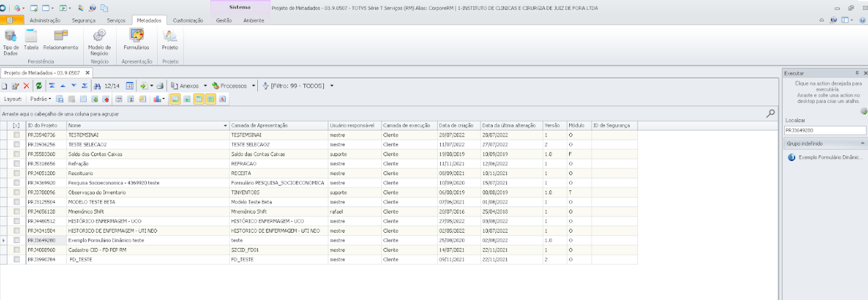Open Formulários in the Apresentação group
Screen dimensions: 868x300
tap(136, 39)
